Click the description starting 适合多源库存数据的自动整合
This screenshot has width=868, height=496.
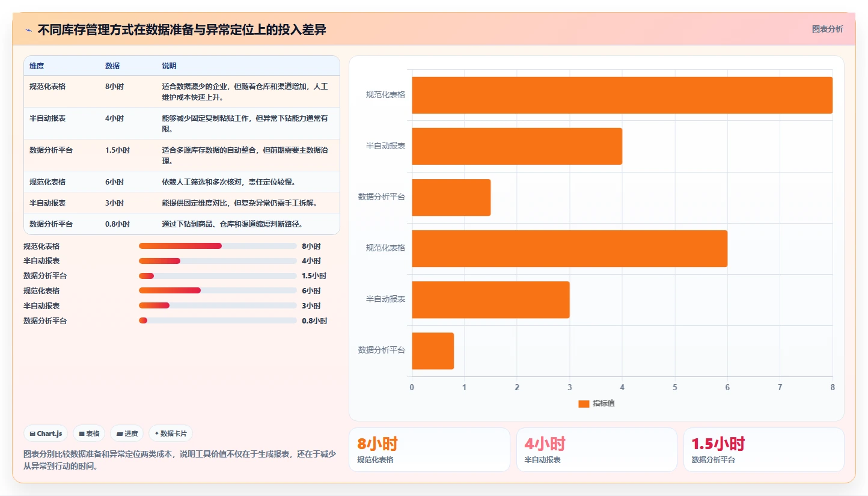point(245,155)
